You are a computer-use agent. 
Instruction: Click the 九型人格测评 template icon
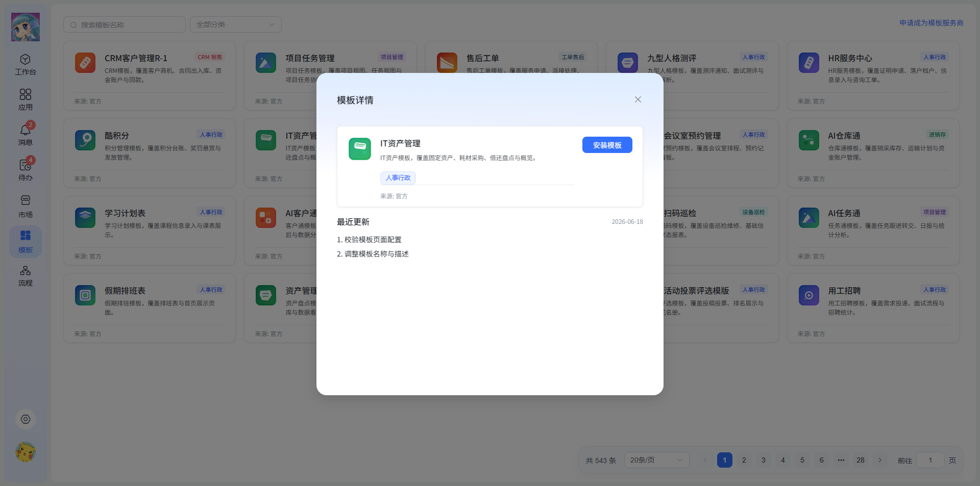pos(628,63)
